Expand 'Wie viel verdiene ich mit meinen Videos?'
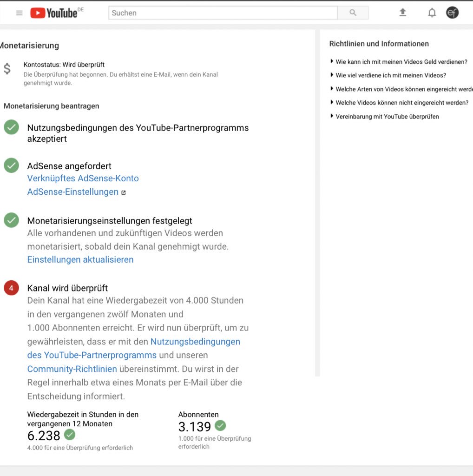473x476 pixels. (388, 75)
